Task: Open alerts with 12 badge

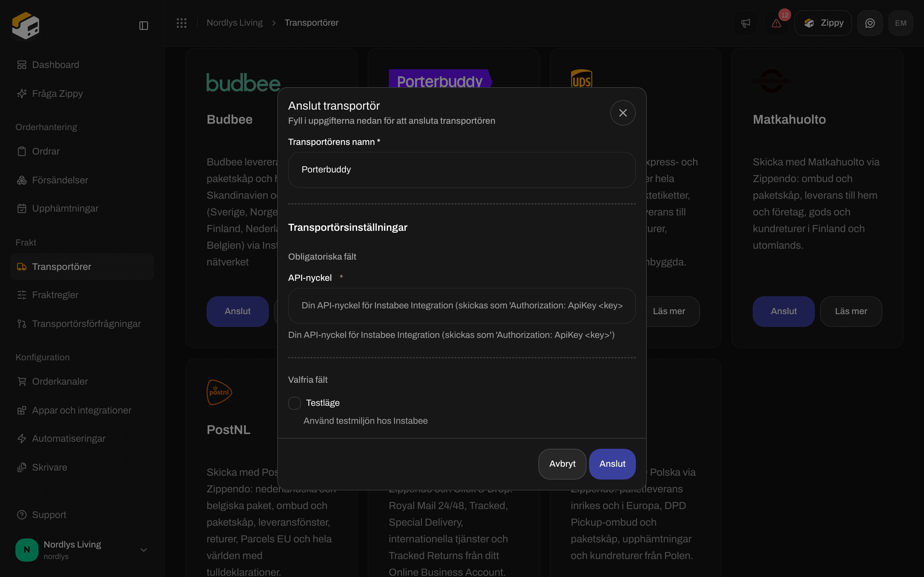Action: click(776, 23)
